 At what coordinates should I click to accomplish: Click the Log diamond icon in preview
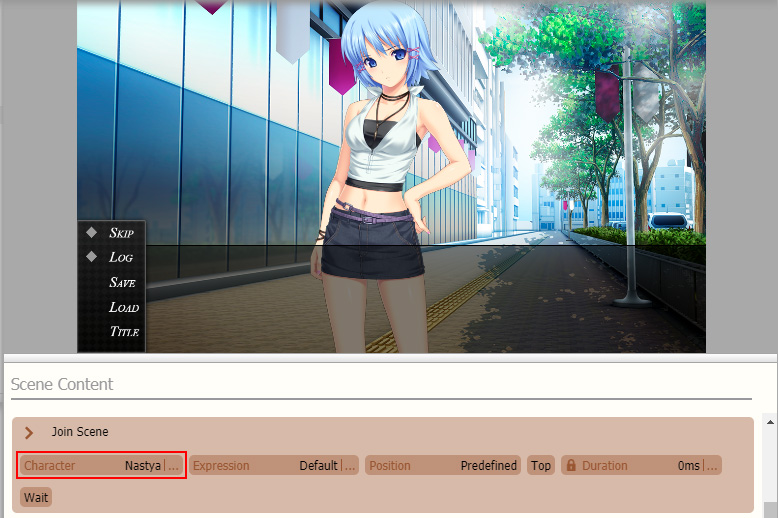[x=91, y=257]
